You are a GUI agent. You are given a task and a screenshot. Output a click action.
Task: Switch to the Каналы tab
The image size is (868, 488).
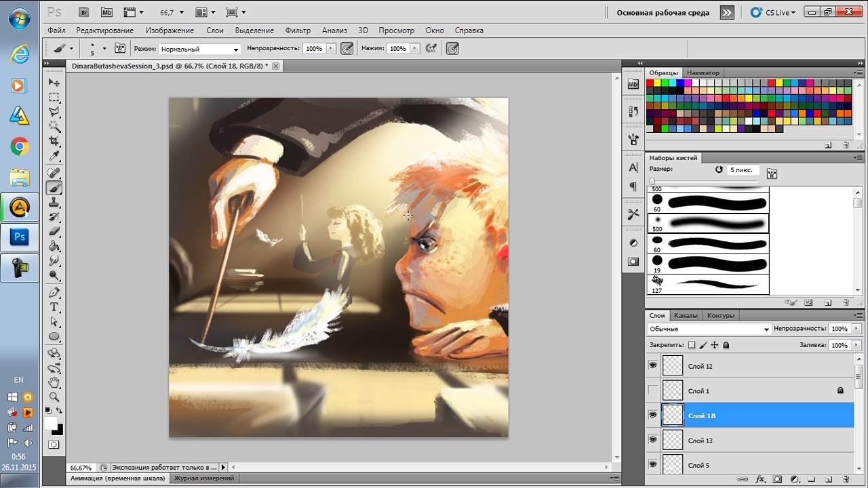(686, 315)
